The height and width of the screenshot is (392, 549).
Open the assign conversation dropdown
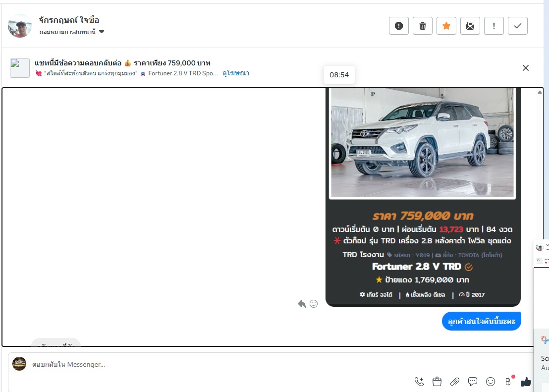(72, 32)
